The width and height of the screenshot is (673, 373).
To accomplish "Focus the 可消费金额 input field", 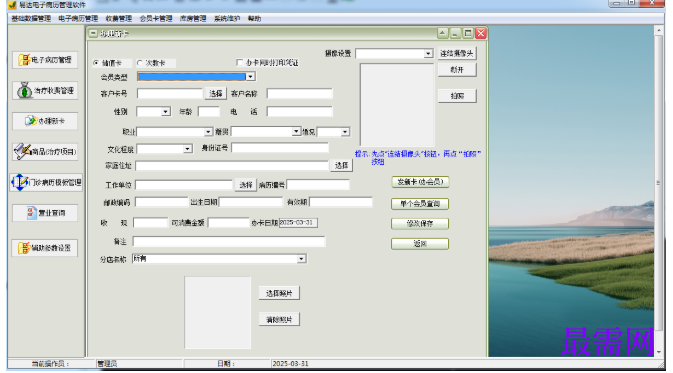I will [229, 223].
